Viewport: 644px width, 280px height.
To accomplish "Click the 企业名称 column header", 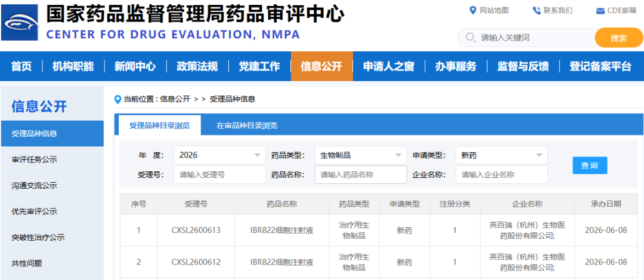I will click(527, 204).
